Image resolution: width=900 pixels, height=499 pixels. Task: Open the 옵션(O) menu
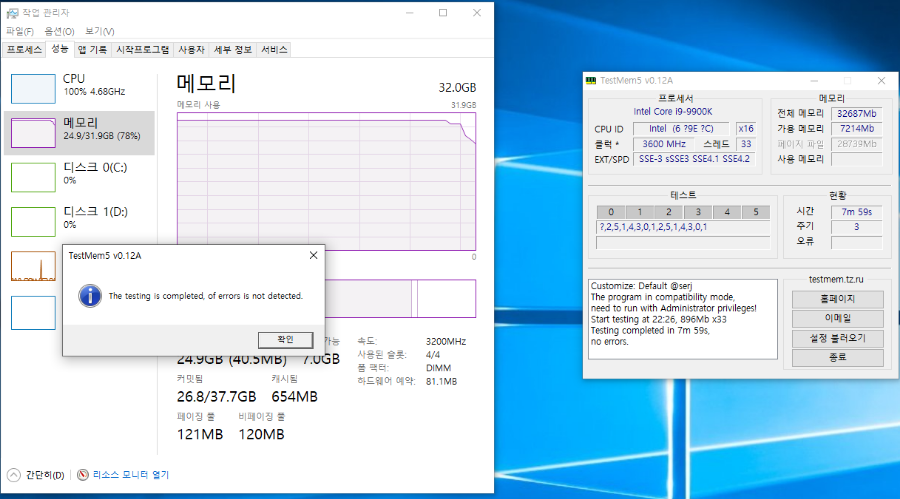(60, 31)
